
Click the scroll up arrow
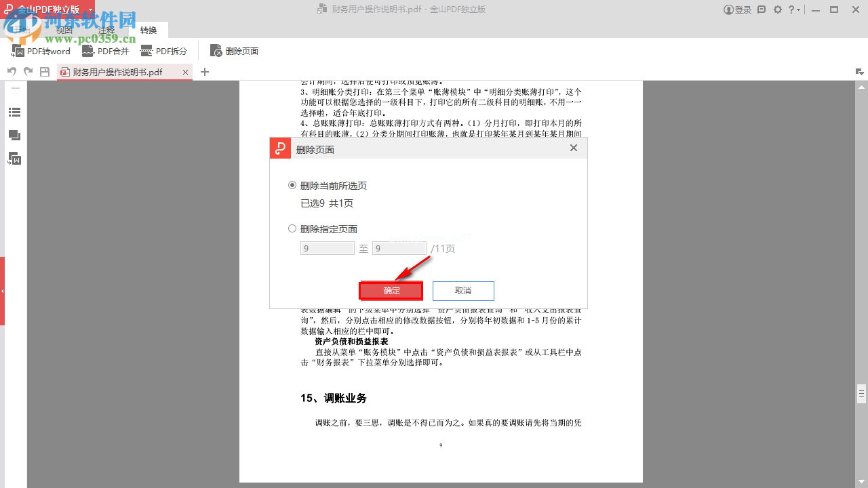point(862,87)
